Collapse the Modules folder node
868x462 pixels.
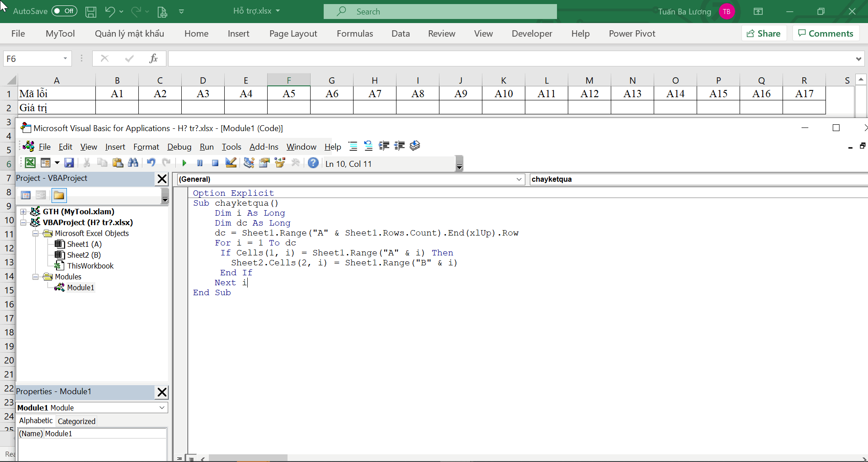click(x=36, y=277)
